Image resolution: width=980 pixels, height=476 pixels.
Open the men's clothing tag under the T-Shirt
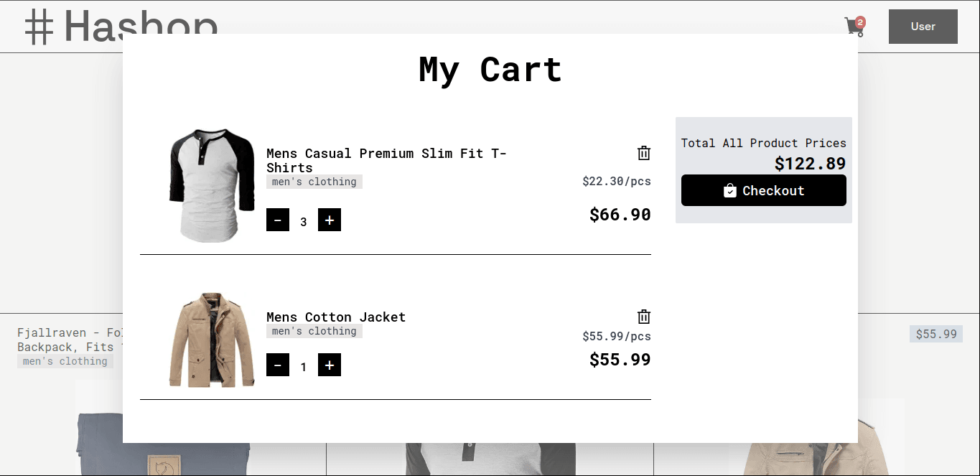(x=314, y=182)
